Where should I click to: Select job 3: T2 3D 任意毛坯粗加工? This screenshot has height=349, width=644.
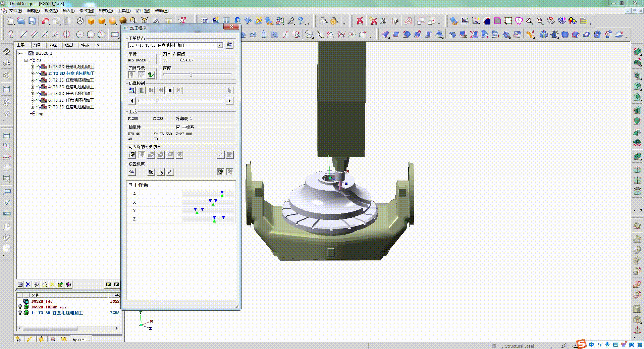pyautogui.click(x=71, y=80)
